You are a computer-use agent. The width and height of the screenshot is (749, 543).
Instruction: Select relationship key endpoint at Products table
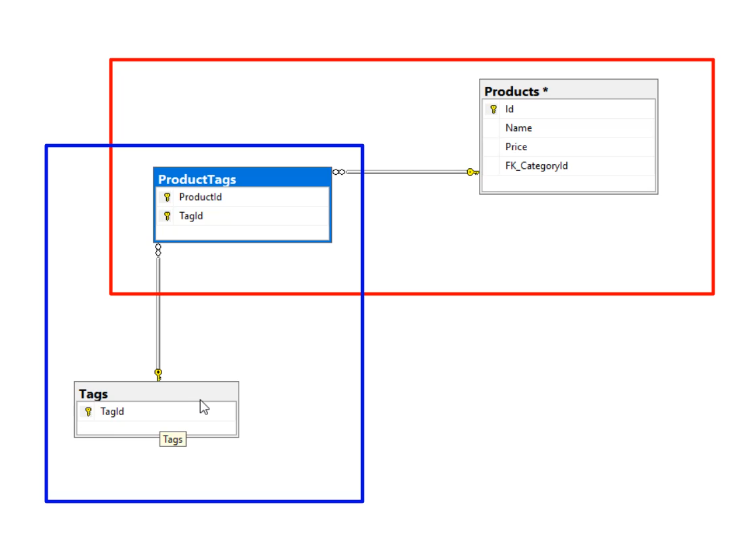pos(472,172)
